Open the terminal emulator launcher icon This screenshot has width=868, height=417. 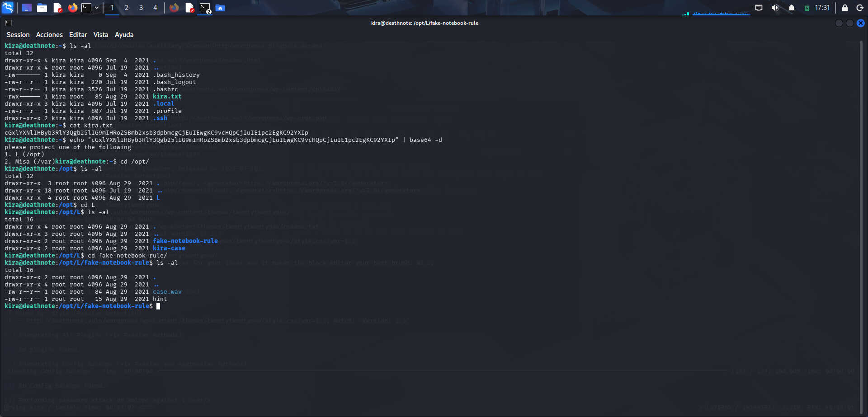click(86, 8)
